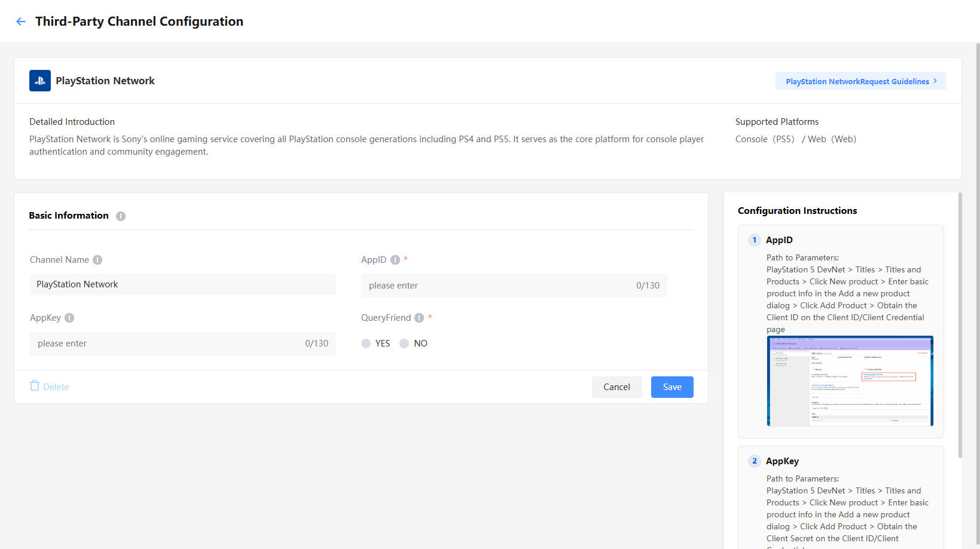Click the 'Third-Party Channel Configuration' title
Viewport: 980px width, 549px height.
point(139,22)
